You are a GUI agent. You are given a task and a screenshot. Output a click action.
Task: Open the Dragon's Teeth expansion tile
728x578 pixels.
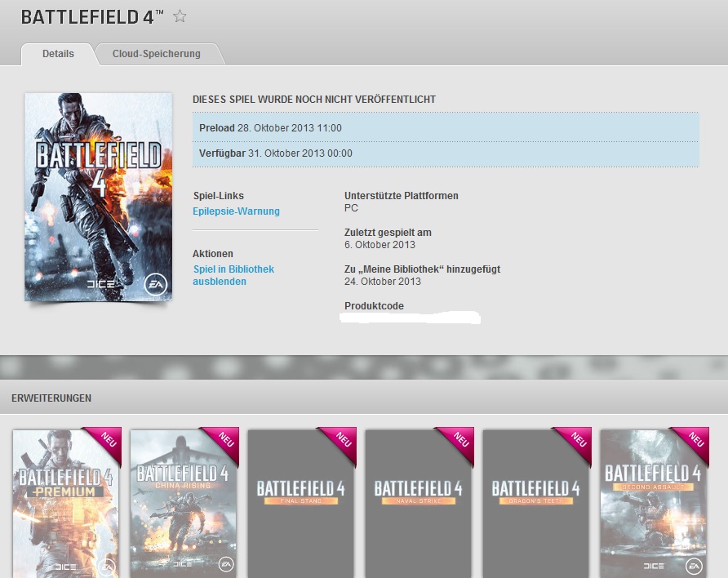tap(536, 503)
